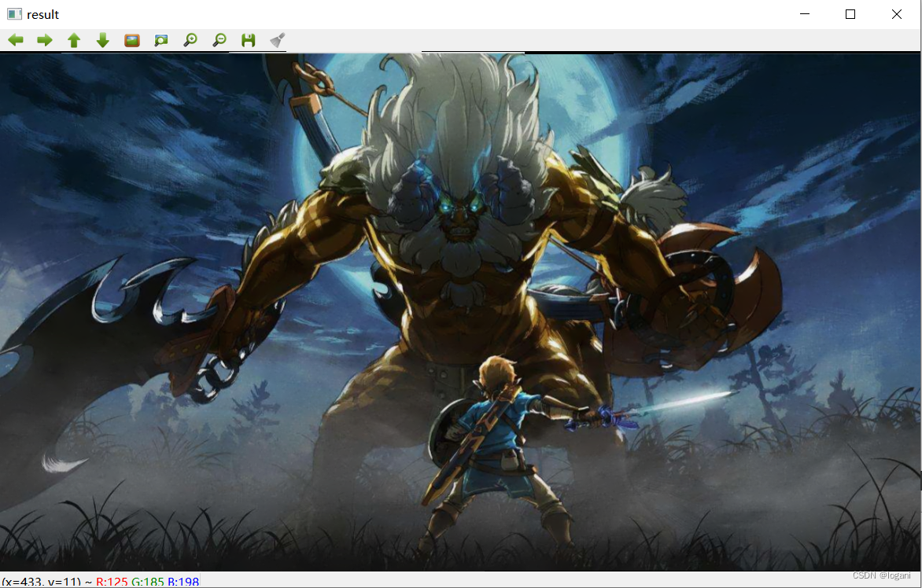Image resolution: width=922 pixels, height=588 pixels.
Task: Pan the image up with the up arrow
Action: (x=73, y=40)
